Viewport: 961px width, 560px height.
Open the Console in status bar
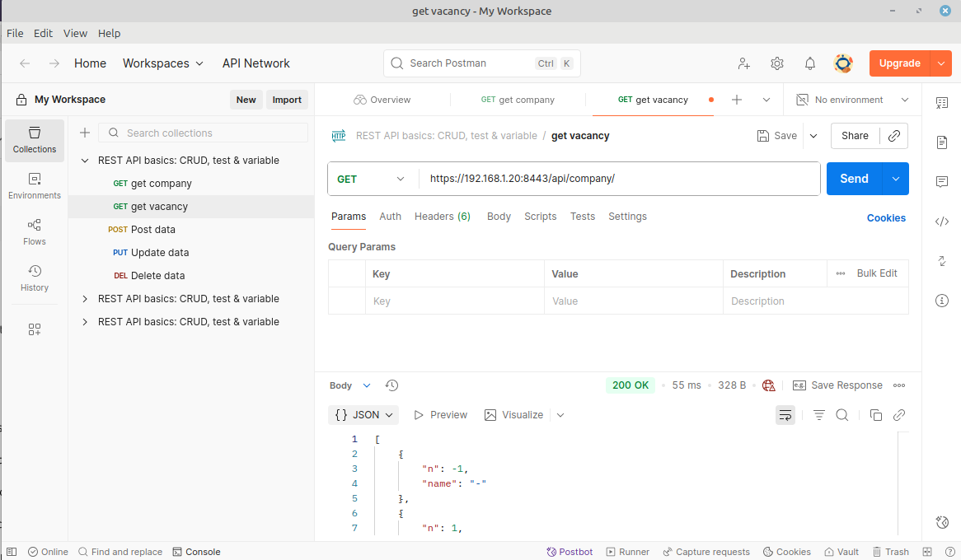tap(196, 552)
